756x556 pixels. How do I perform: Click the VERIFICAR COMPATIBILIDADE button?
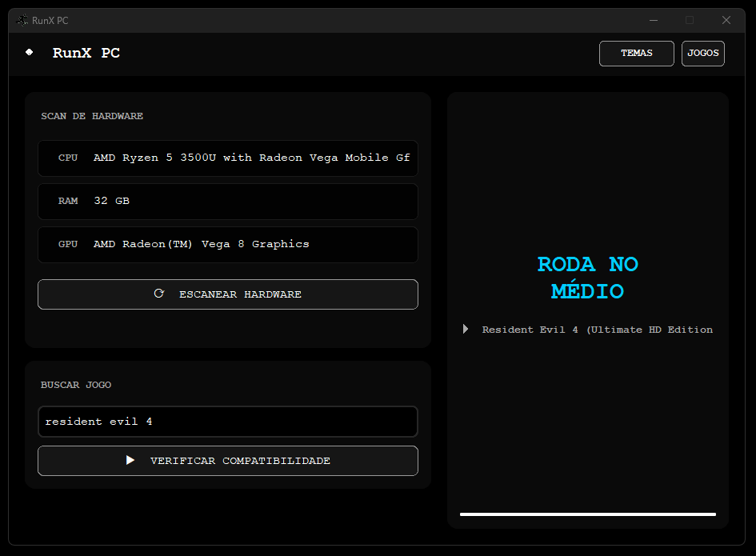(228, 461)
